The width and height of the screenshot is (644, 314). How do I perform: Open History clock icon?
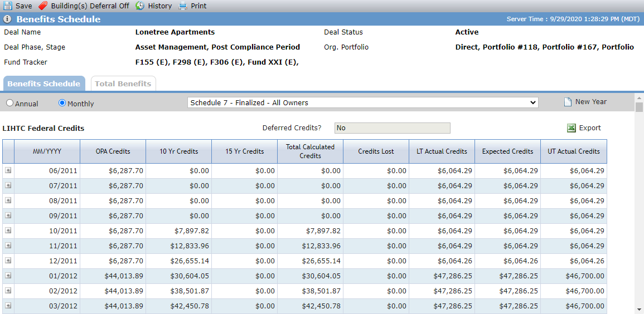pos(140,6)
